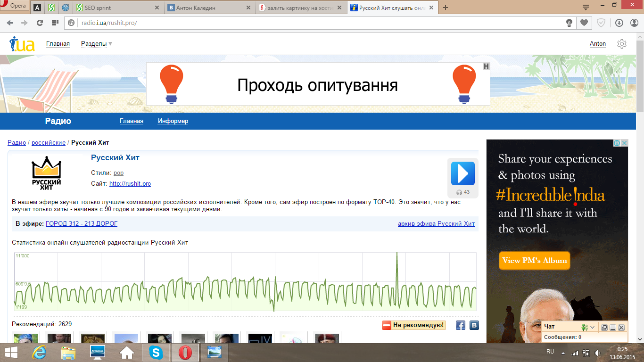This screenshot has height=362, width=644.
Task: Close the banner with H icon
Action: pyautogui.click(x=486, y=66)
